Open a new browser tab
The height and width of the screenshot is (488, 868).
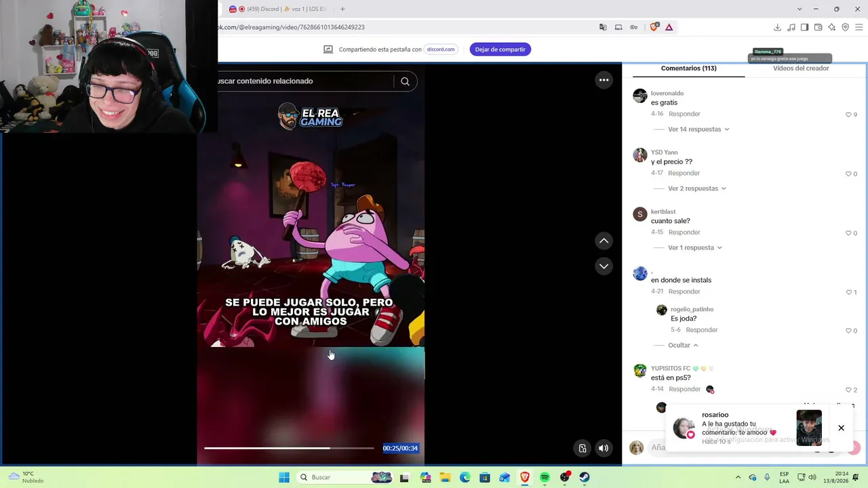342,9
